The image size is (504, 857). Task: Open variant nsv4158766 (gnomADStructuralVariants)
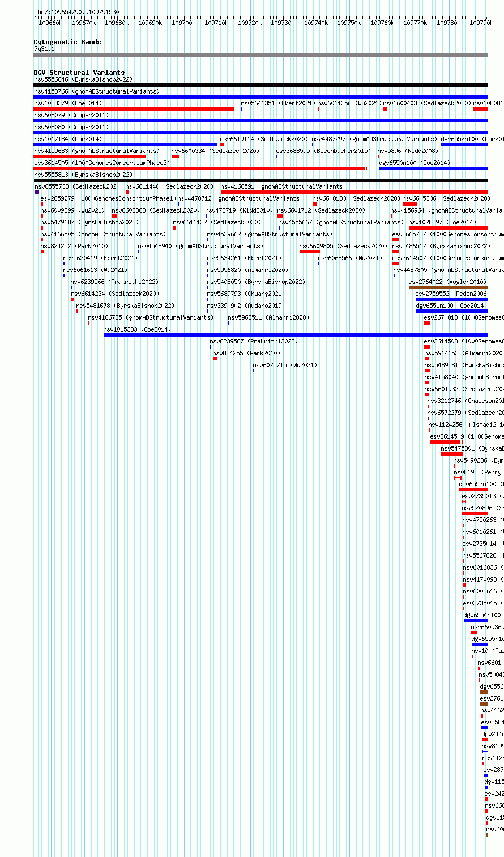point(97,91)
